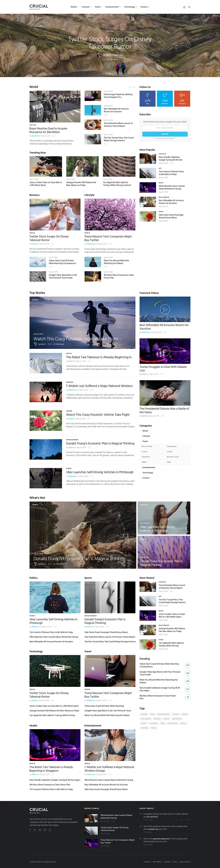Open Uber Launches Self-Driving Vehicles in Pittsburgh top story
This screenshot has width=220, height=868.
(x=100, y=472)
